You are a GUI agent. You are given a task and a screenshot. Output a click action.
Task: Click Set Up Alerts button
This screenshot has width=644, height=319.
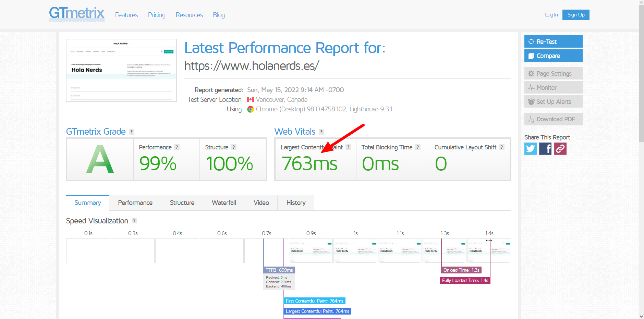tap(553, 101)
